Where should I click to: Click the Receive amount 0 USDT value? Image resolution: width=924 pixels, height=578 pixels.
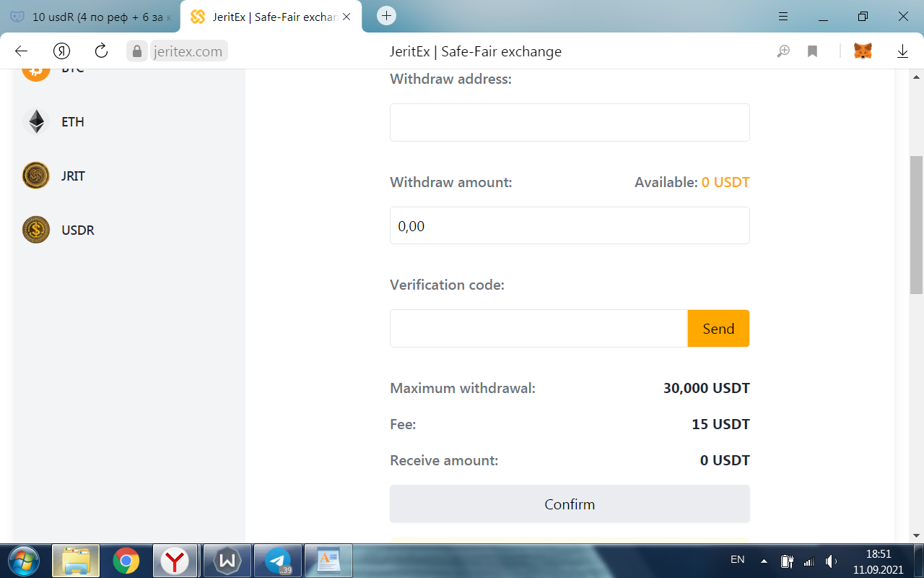[725, 461]
